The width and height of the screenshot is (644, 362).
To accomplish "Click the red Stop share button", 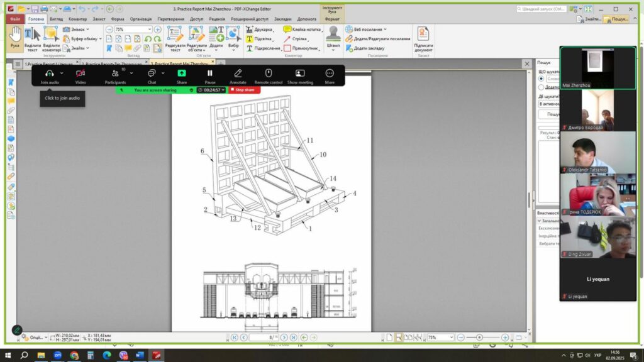I will (245, 90).
